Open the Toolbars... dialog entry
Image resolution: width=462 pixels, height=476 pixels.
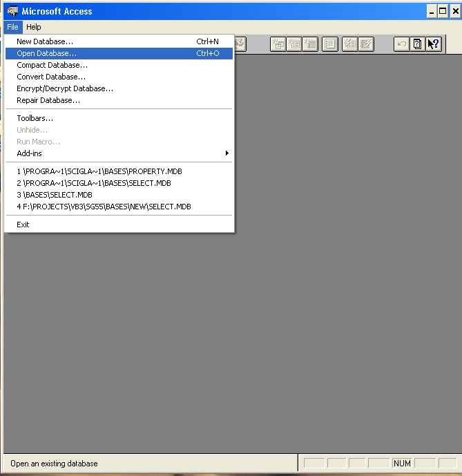pos(119,118)
